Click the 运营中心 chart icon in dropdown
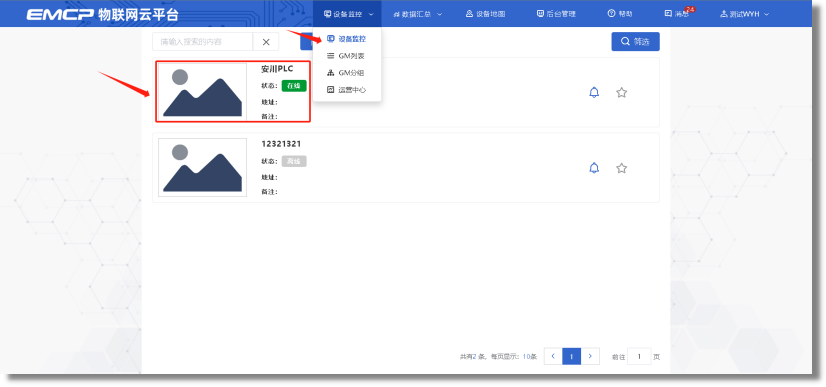826x387 pixels. [x=330, y=90]
